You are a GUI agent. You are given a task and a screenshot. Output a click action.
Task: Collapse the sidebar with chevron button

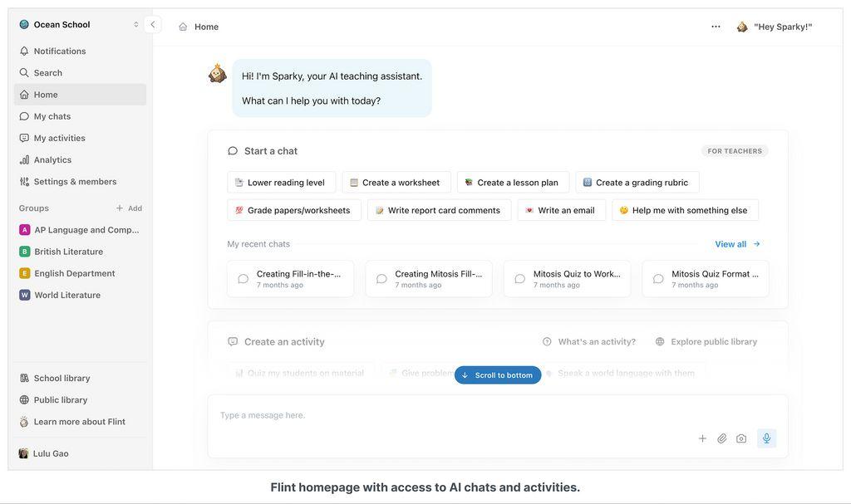(153, 24)
